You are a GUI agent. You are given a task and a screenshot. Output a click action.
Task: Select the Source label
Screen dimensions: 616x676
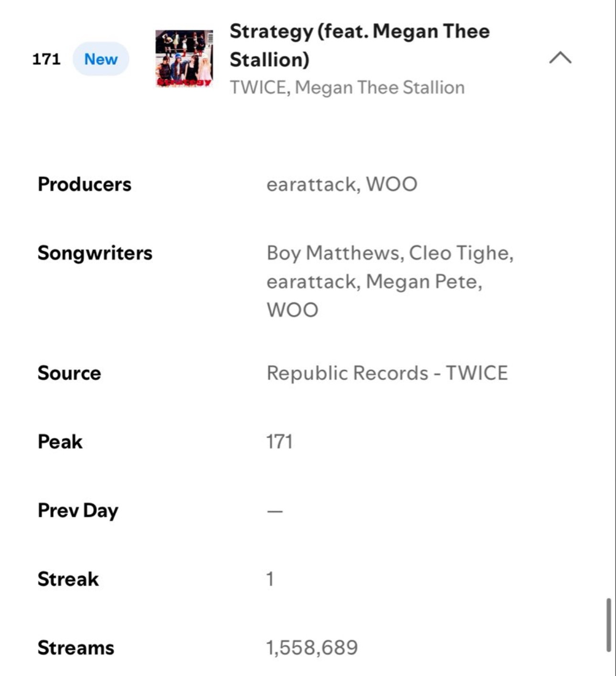69,373
